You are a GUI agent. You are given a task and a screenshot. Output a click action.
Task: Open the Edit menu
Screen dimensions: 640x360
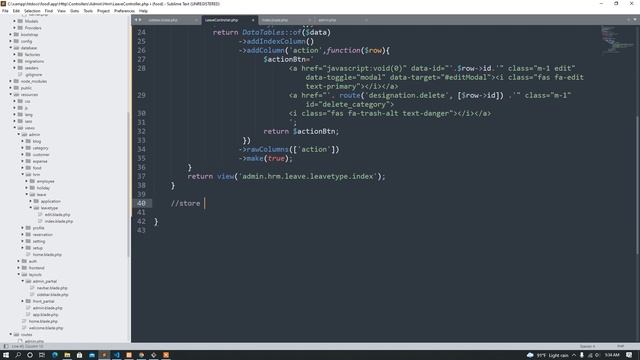pyautogui.click(x=16, y=11)
